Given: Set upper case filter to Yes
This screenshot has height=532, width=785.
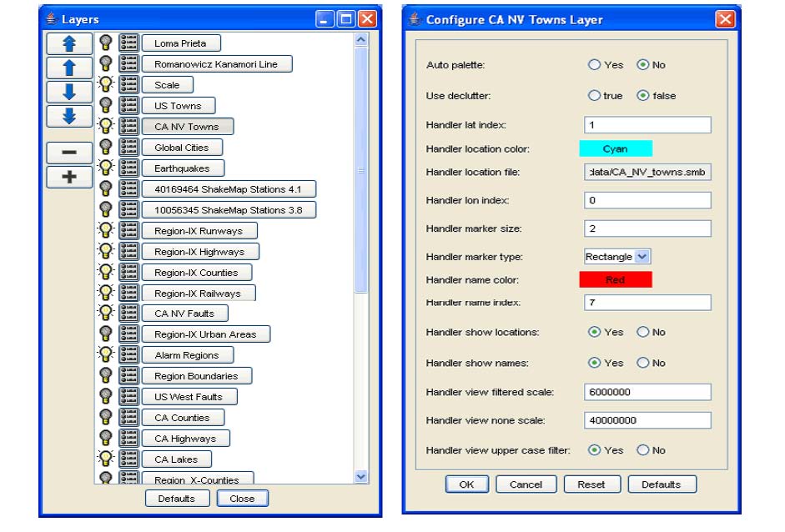Looking at the screenshot, I should (594, 450).
